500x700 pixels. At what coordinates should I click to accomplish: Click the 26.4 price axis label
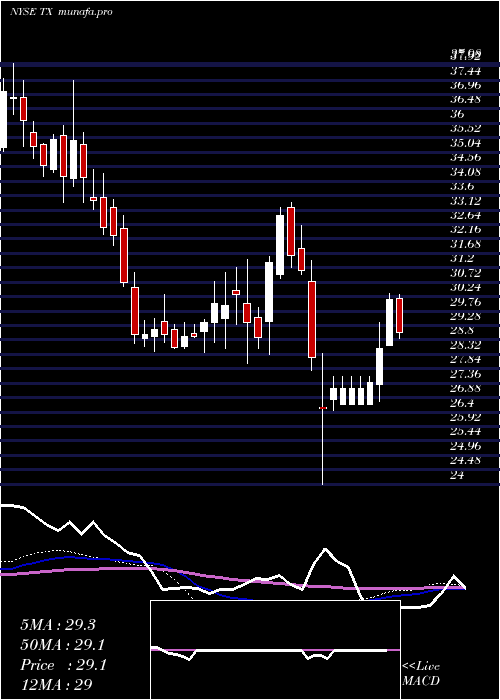462,403
